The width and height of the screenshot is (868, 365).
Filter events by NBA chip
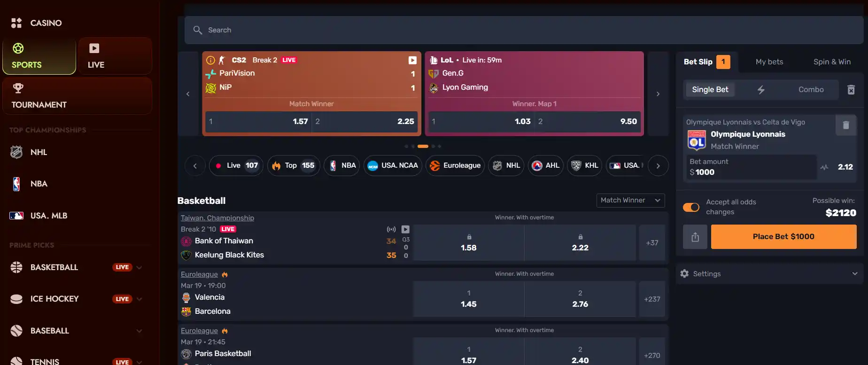(342, 166)
